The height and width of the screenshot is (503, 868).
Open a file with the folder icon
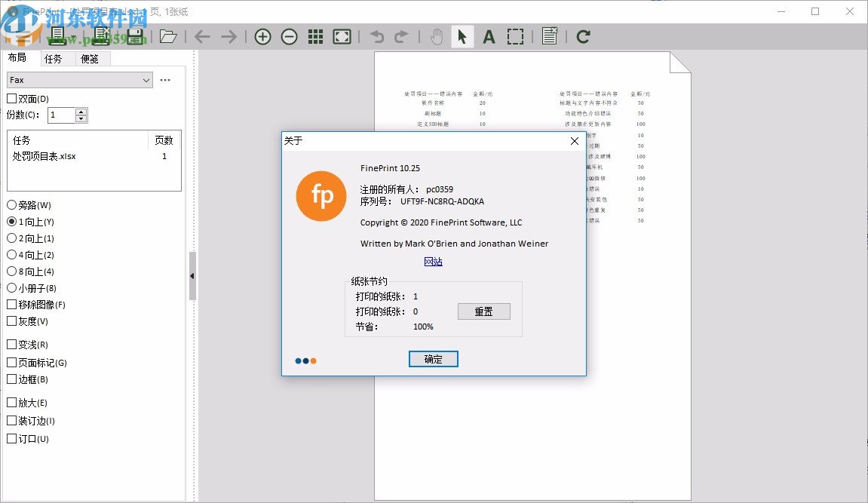point(167,35)
